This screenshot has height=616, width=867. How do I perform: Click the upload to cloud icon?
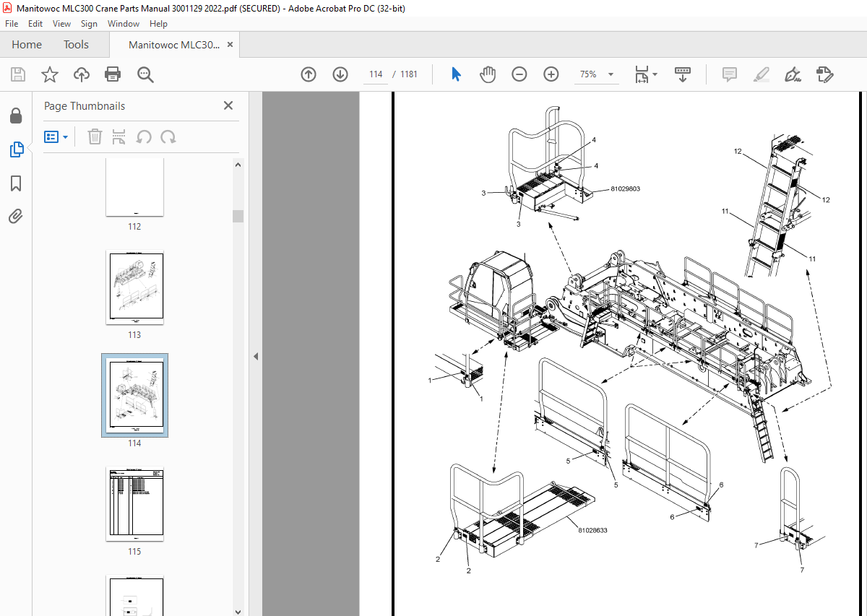pos(82,74)
